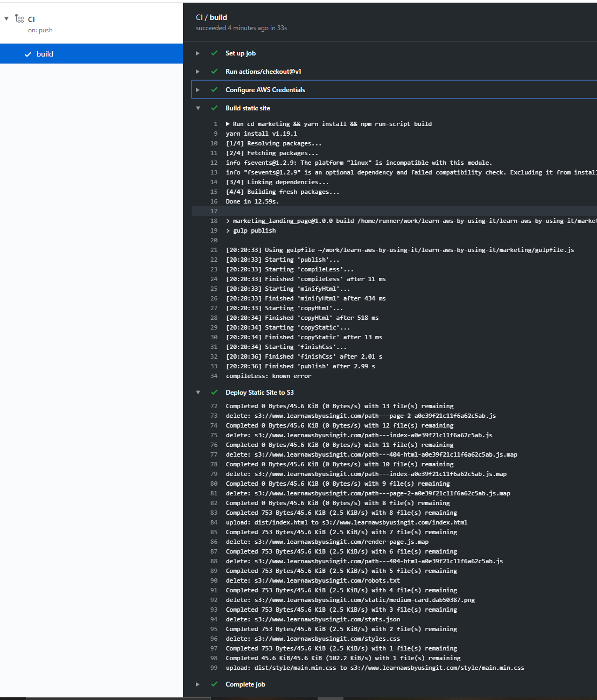Image resolution: width=597 pixels, height=700 pixels.
Task: Click the white check icon on the build job
Action: pyautogui.click(x=28, y=54)
